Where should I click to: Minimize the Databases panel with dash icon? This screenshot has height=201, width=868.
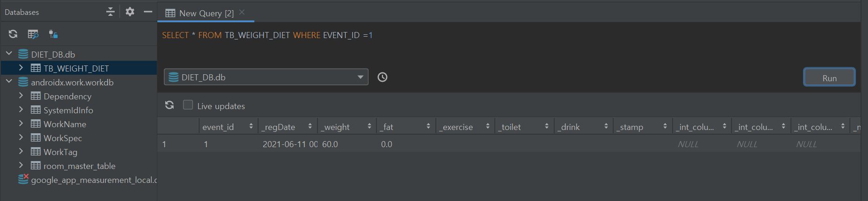pyautogui.click(x=148, y=12)
